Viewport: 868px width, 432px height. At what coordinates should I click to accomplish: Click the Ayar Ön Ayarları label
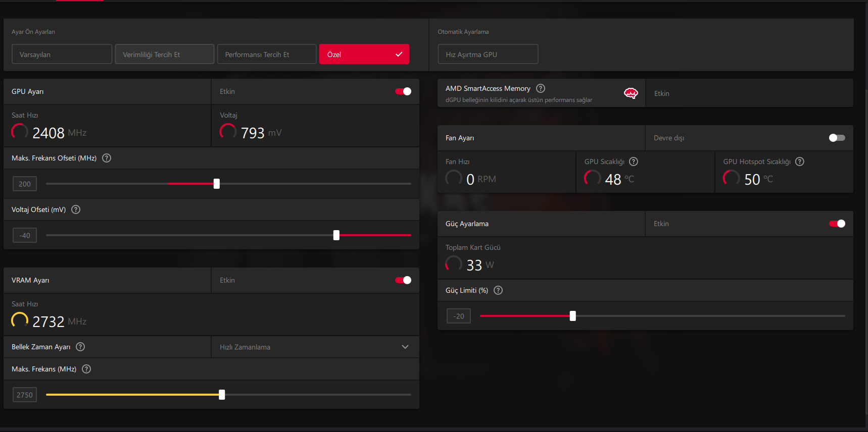pyautogui.click(x=33, y=32)
